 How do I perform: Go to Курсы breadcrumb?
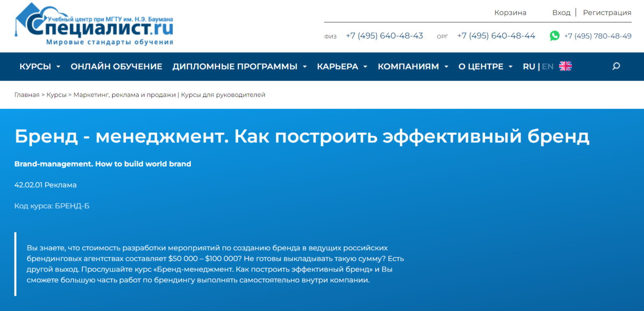56,95
